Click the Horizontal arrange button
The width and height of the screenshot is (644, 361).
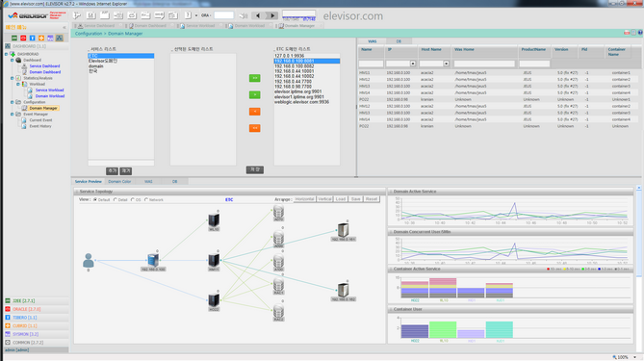[x=304, y=199]
